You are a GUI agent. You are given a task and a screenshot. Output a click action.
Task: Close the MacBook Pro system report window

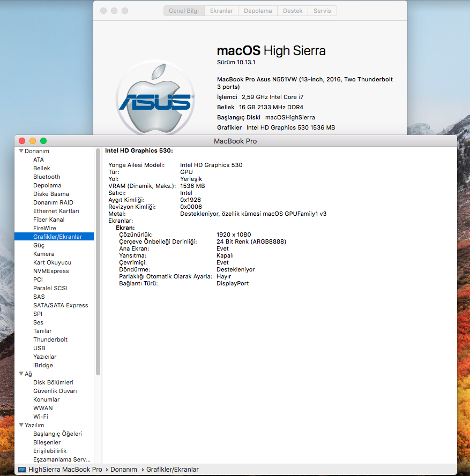[x=22, y=141]
